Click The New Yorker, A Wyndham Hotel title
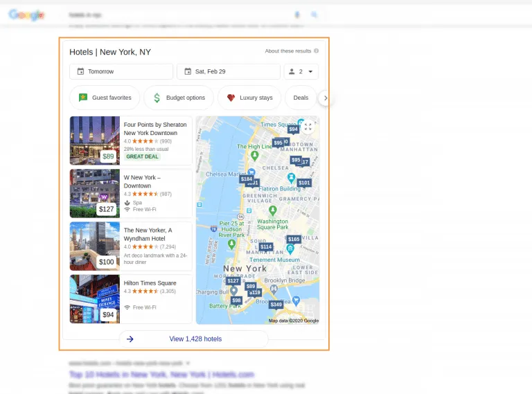Viewport: 532px width, 394px height. [148, 234]
